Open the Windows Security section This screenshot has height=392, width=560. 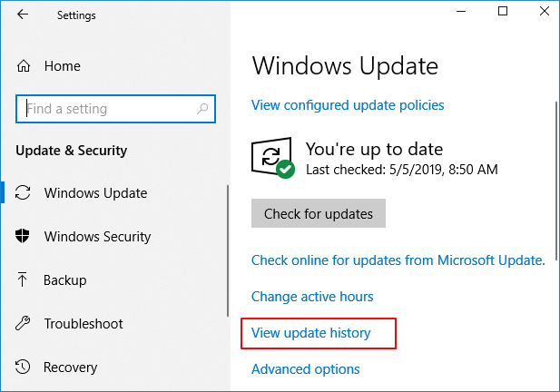point(95,237)
